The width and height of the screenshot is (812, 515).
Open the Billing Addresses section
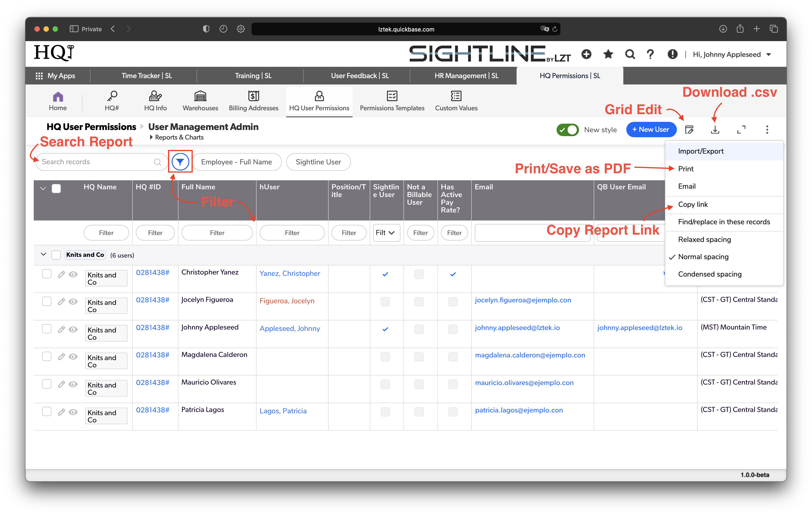pyautogui.click(x=253, y=101)
